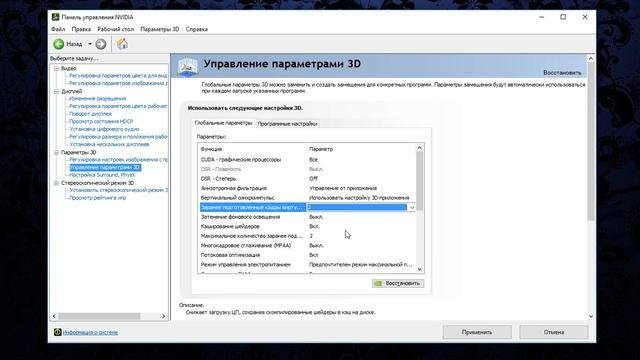
Task: Open Просмотр состояния HDCP tree item
Action: point(101,122)
